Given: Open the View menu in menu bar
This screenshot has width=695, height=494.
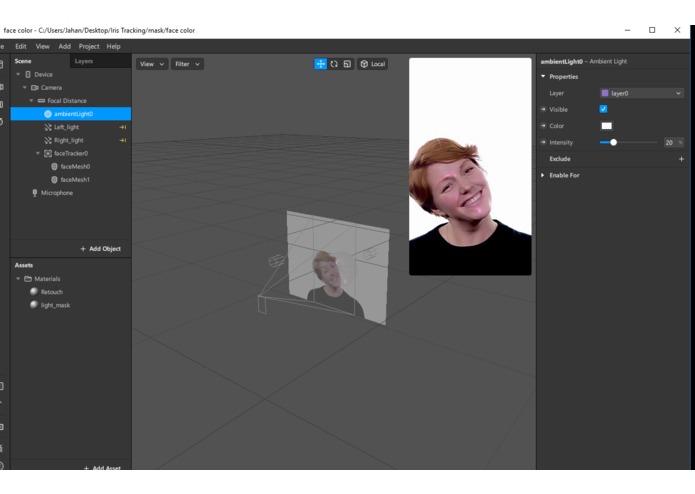Looking at the screenshot, I should (43, 46).
